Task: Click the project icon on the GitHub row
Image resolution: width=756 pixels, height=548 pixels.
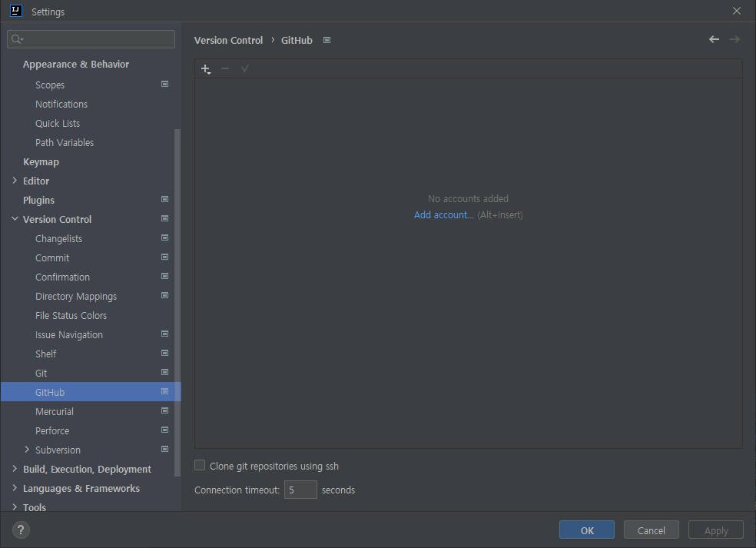Action: coord(165,392)
